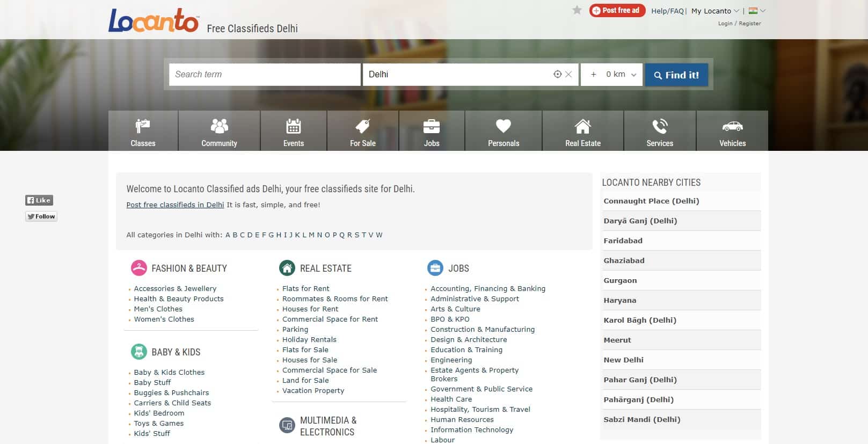Select letter W in categories index

[x=379, y=235]
